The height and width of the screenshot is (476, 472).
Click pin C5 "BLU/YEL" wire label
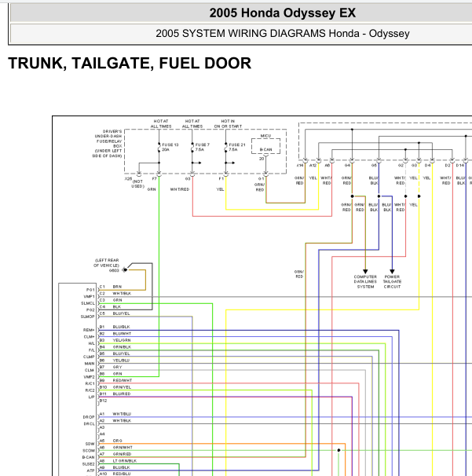pos(121,313)
